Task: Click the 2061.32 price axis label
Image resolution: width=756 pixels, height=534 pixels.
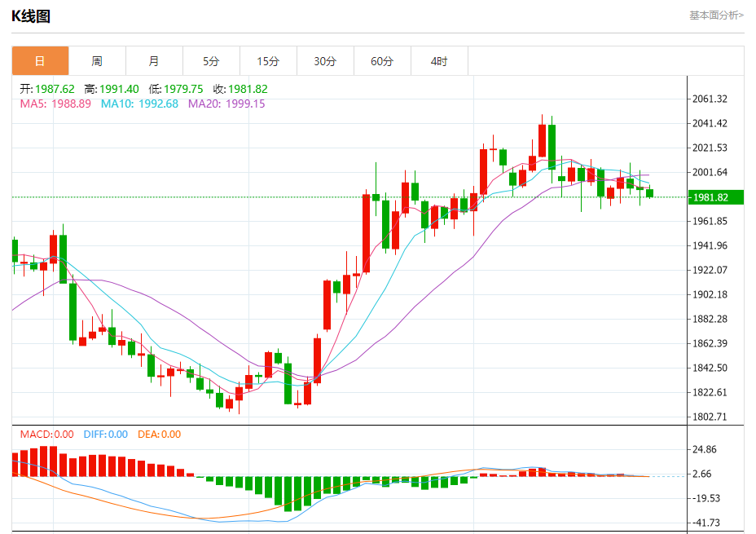Action: (x=710, y=99)
